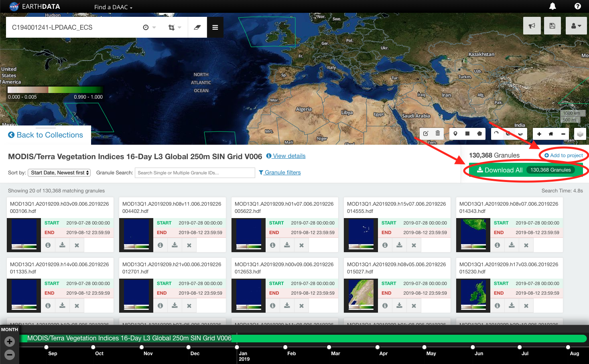This screenshot has width=589, height=364.
Task: Open the thumbnail of granule h17v03 015230.hdf
Action: coord(473,295)
